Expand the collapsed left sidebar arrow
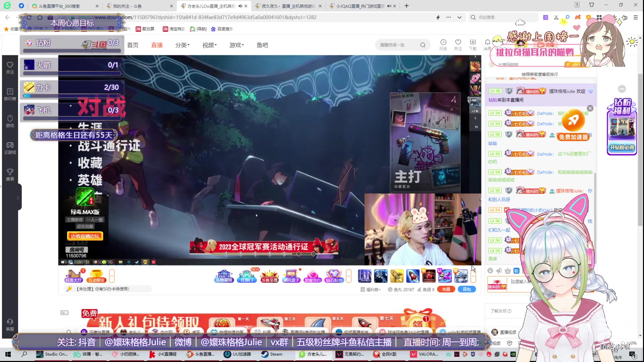The image size is (644, 362). pyautogui.click(x=18, y=198)
